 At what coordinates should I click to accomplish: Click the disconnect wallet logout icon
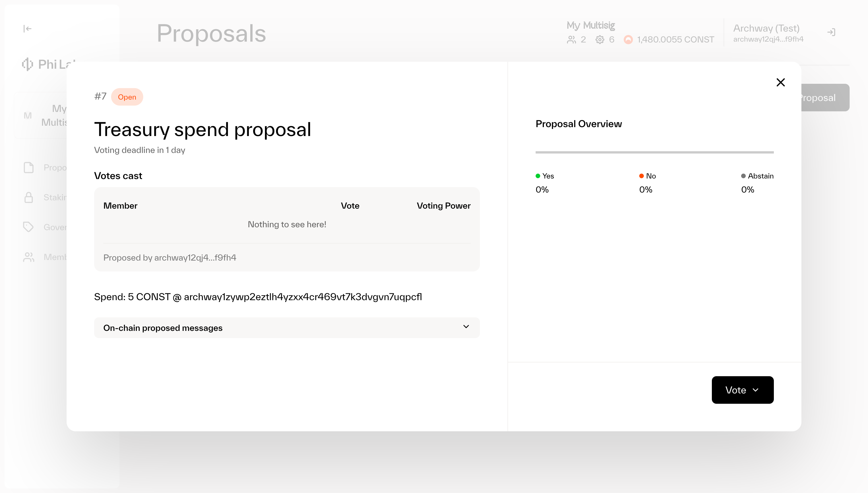pyautogui.click(x=832, y=32)
